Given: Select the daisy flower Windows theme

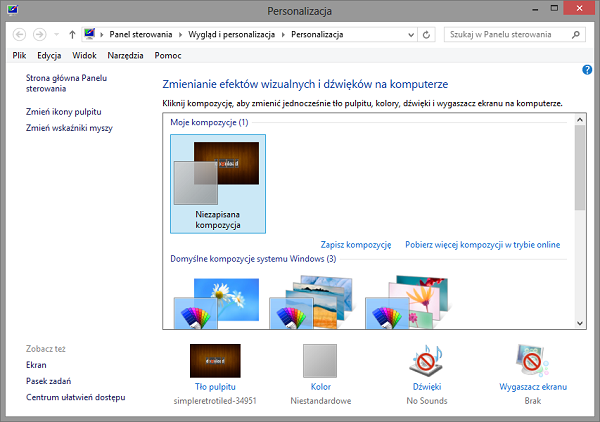Looking at the screenshot, I should point(217,303).
